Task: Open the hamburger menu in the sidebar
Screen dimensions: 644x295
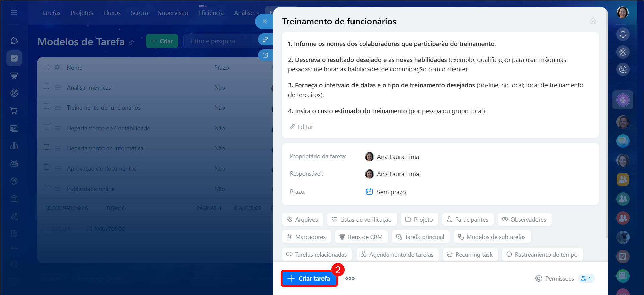Action: click(14, 13)
